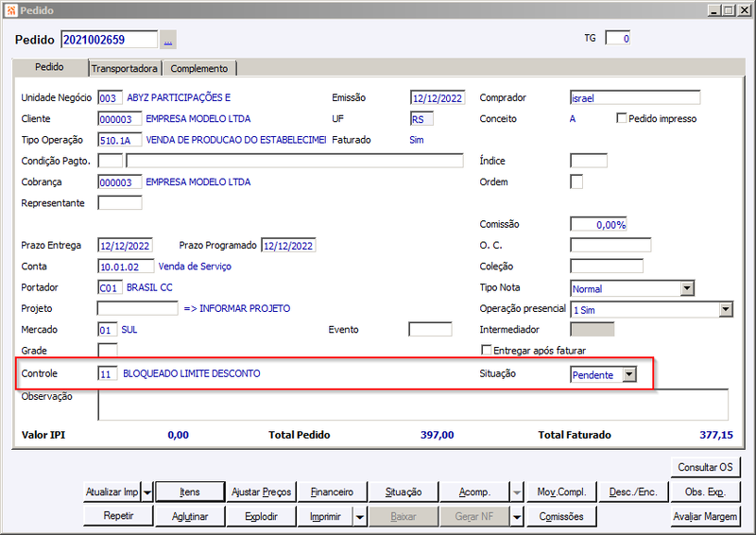Click the Total Pedido value 397,00
756x535 pixels.
coord(437,435)
